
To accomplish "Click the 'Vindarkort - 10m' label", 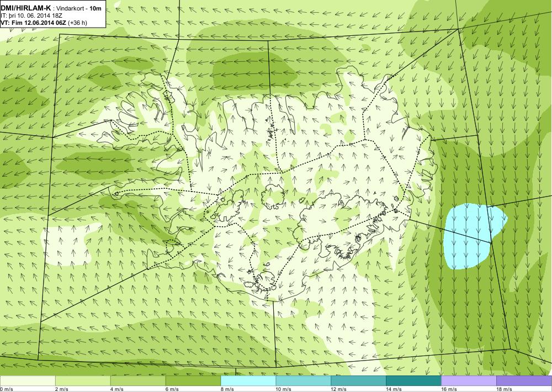I will 79,7.
